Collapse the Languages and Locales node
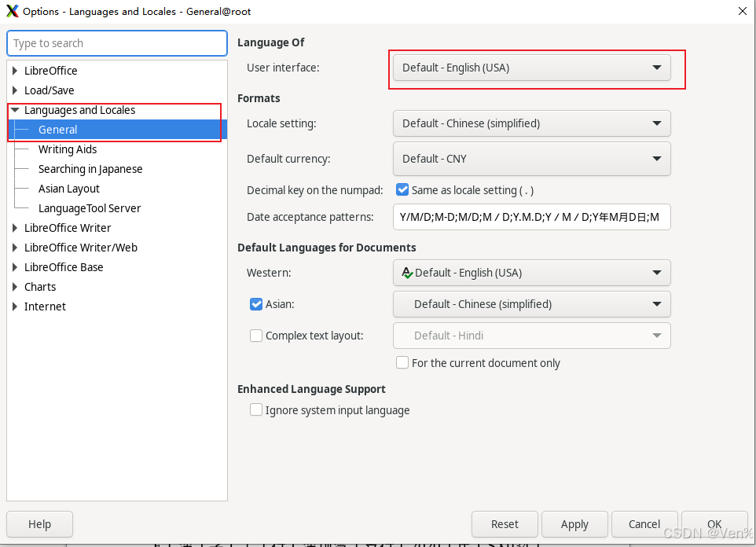756x547 pixels. point(15,110)
